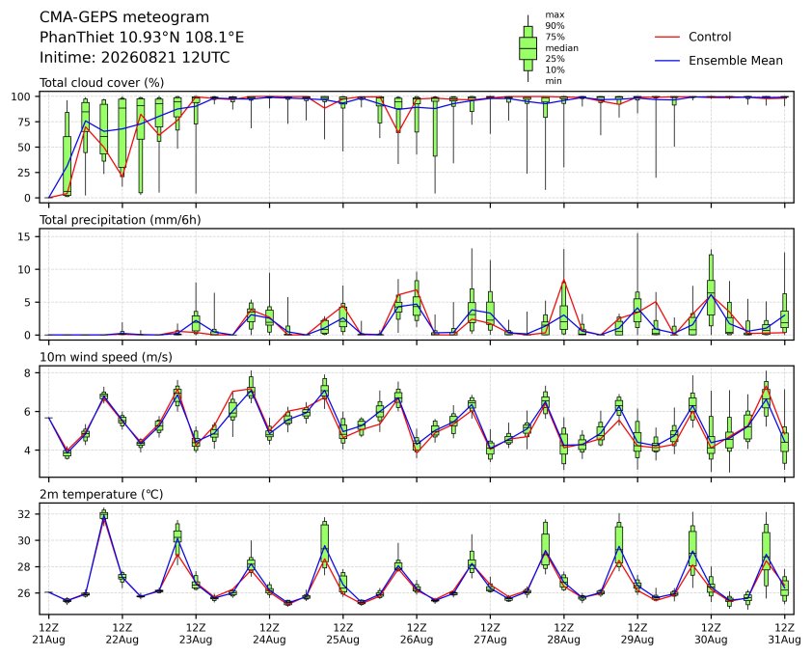This screenshot has height=656, width=812.
Task: Click the 10 tick on precipitation axis
Action: (x=25, y=269)
